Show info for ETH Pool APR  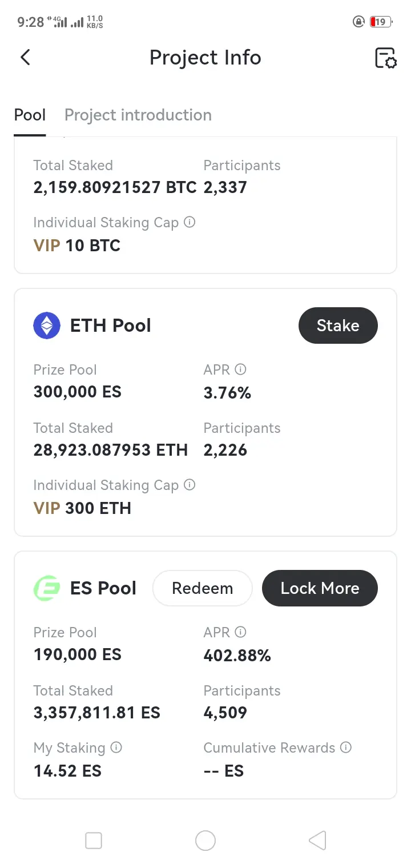(241, 369)
